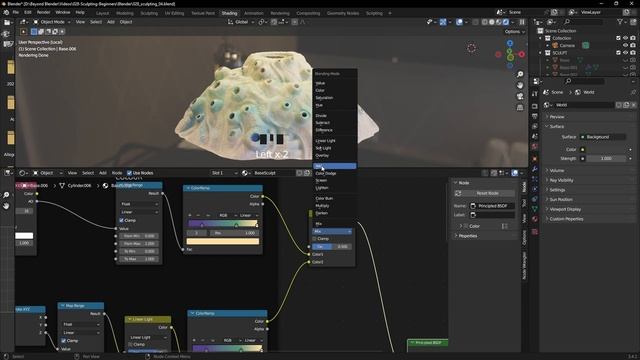The image size is (640, 360).
Task: Select rendered viewport shading mode
Action: tap(506, 22)
